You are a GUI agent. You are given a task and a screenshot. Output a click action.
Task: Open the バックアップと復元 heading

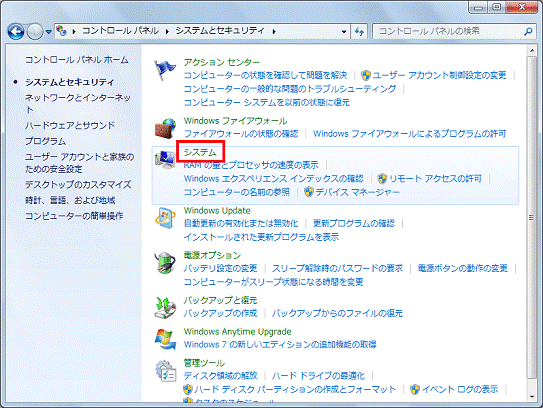pyautogui.click(x=220, y=300)
